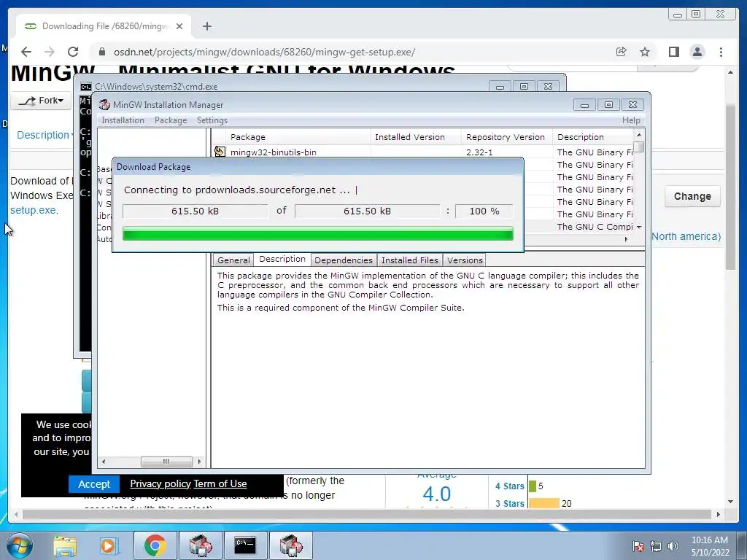The image size is (747, 560).
Task: Select the mingw32-binutils-bin package row
Action: [x=423, y=152]
